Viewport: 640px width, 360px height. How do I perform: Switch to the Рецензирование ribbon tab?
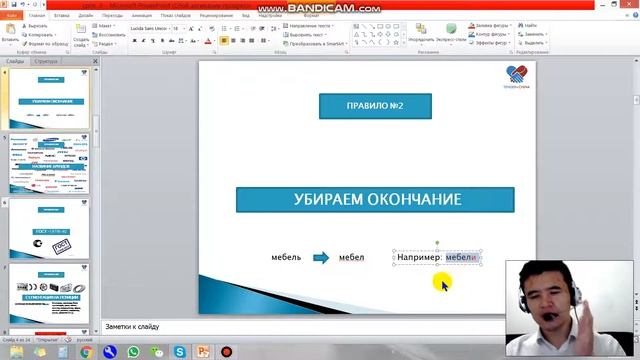216,16
